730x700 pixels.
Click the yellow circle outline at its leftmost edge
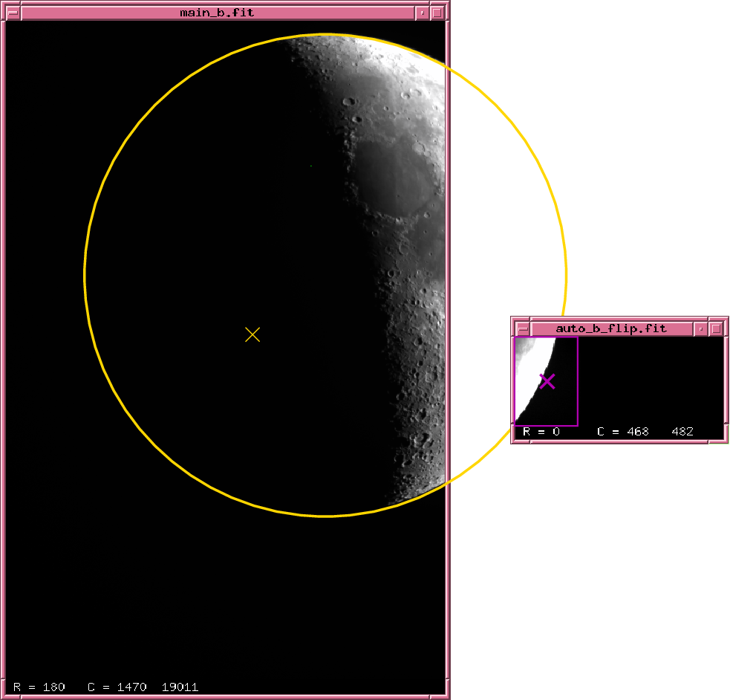(85, 275)
